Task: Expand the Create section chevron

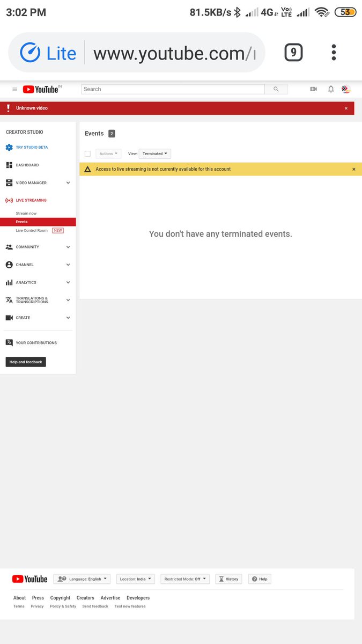Action: 68,318
